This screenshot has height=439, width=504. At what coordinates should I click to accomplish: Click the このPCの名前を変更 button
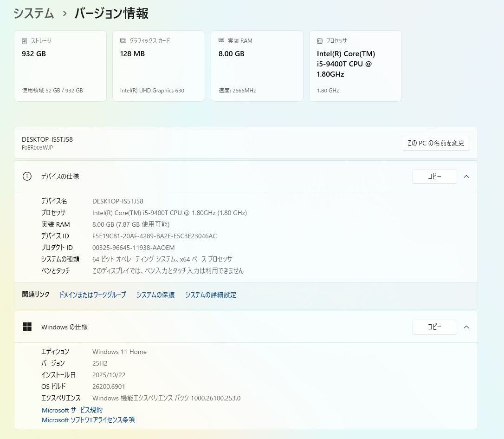point(436,143)
